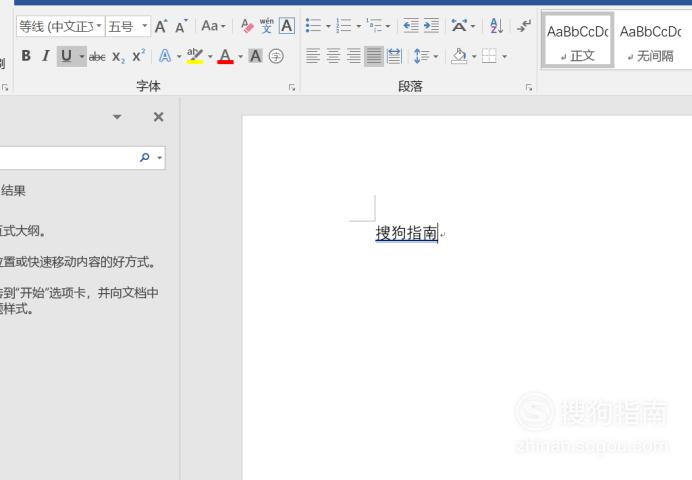Align text right

coord(354,56)
